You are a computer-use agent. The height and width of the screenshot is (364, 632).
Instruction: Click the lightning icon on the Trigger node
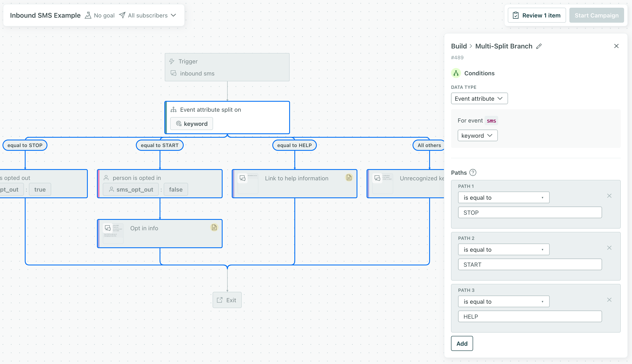[172, 61]
